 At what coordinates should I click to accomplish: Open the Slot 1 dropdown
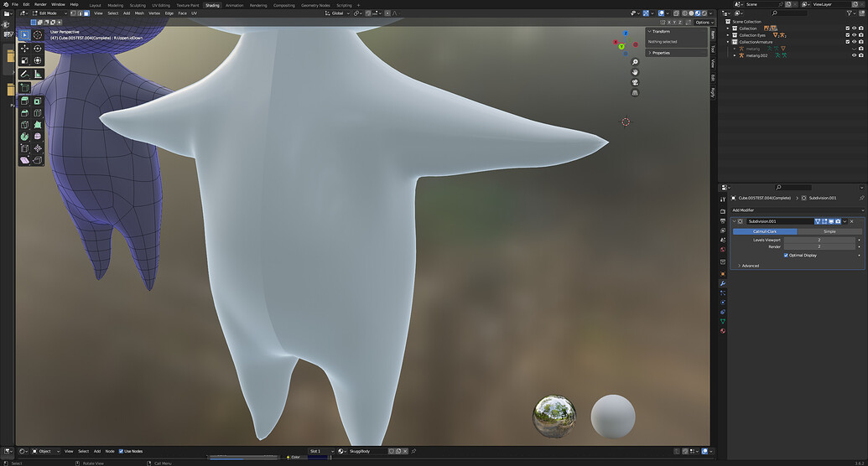[321, 451]
